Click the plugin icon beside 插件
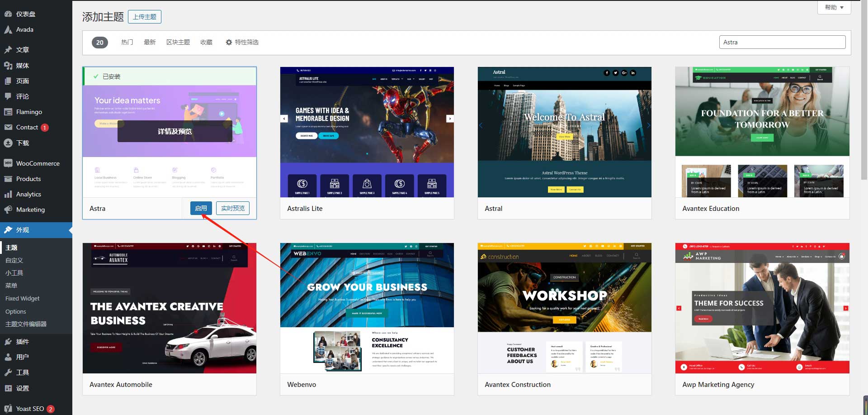Image resolution: width=868 pixels, height=415 pixels. click(8, 342)
